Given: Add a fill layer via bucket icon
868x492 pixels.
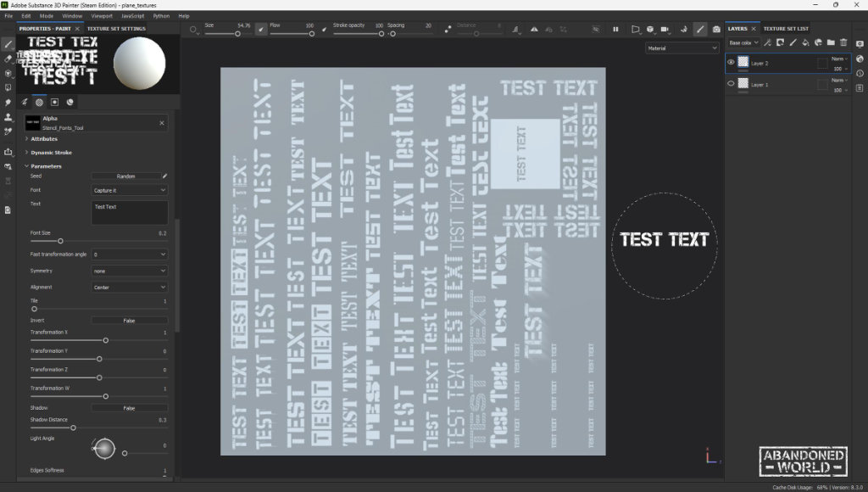Looking at the screenshot, I should click(805, 42).
